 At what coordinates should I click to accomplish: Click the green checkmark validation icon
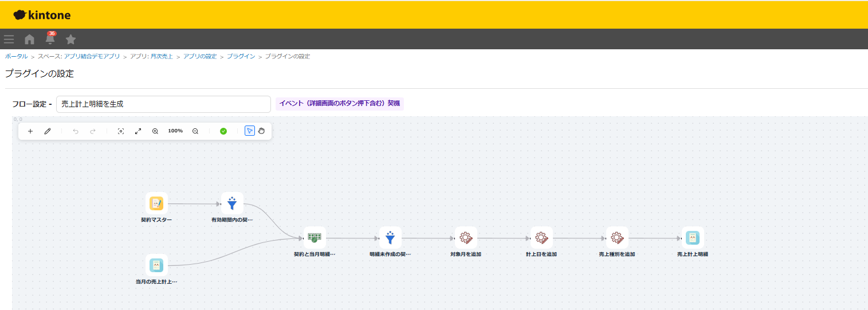coord(223,131)
